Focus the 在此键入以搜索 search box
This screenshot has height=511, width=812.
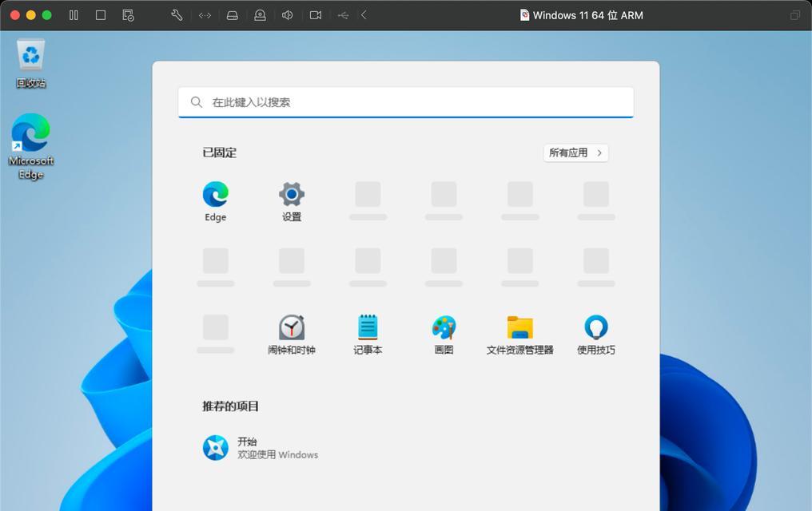point(406,102)
